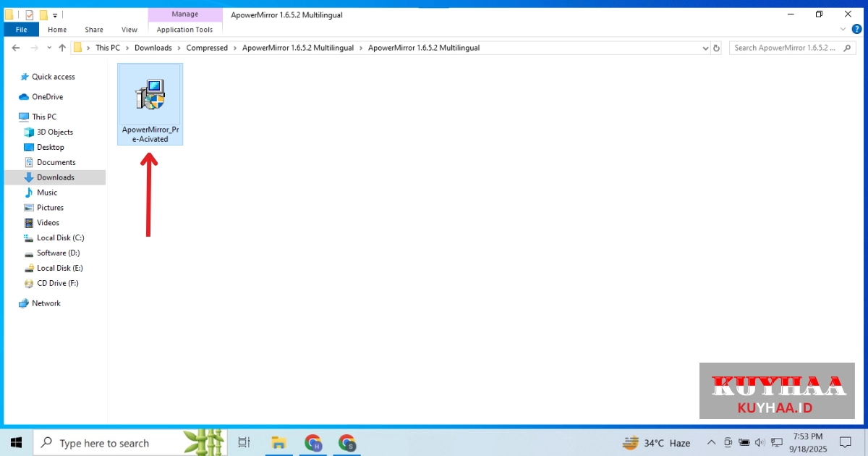The width and height of the screenshot is (868, 456).
Task: Click the Properties quick access toolbar icon
Action: pos(29,14)
